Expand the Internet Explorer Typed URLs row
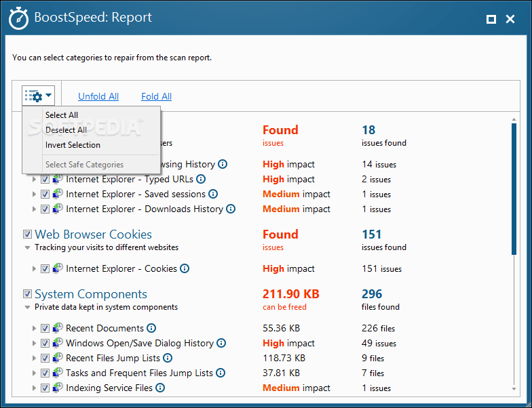This screenshot has height=408, width=532. pos(34,179)
